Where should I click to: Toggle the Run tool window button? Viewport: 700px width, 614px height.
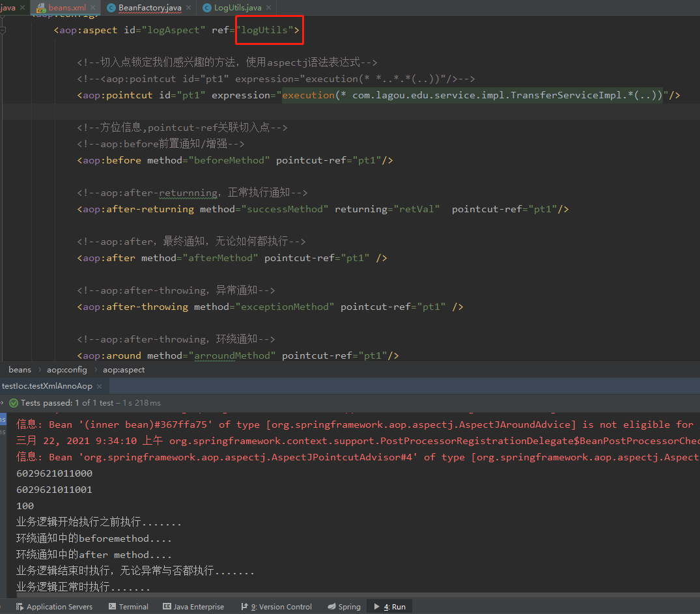click(x=390, y=607)
